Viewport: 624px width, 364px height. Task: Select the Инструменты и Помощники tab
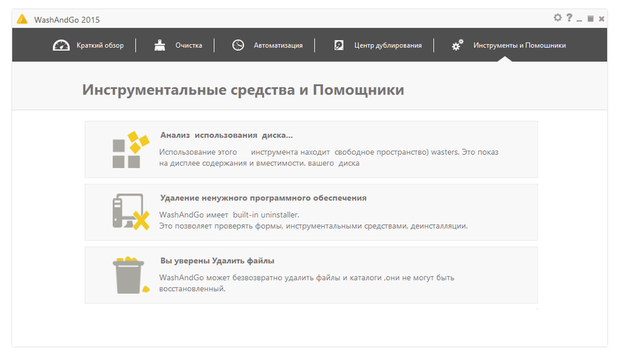pos(509,45)
